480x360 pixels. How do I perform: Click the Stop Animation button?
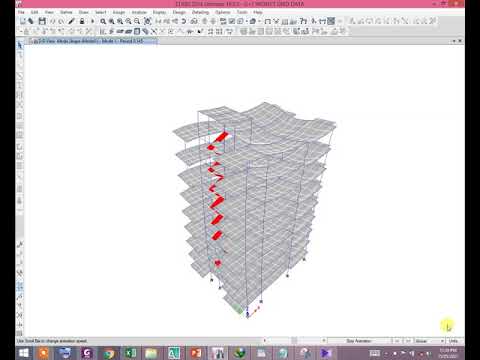click(x=359, y=341)
